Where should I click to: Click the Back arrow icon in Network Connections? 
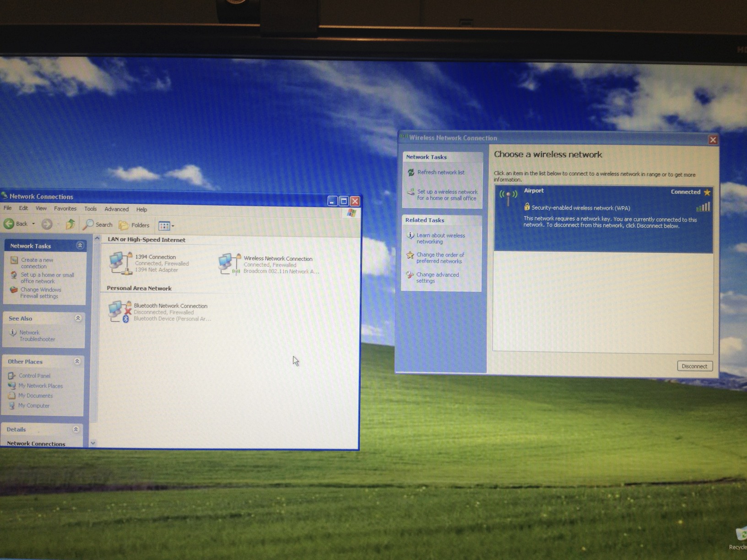pyautogui.click(x=9, y=224)
